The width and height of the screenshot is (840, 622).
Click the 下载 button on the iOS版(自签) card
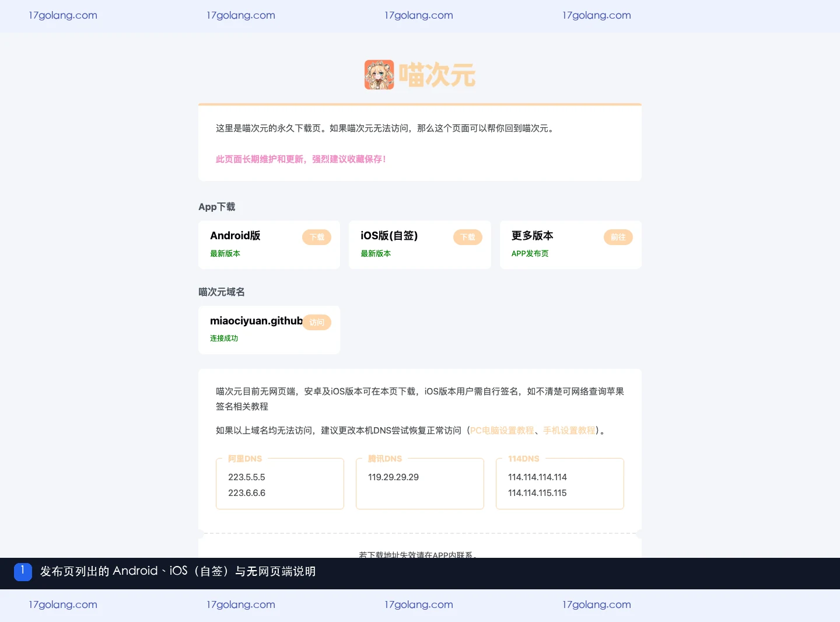pyautogui.click(x=468, y=237)
